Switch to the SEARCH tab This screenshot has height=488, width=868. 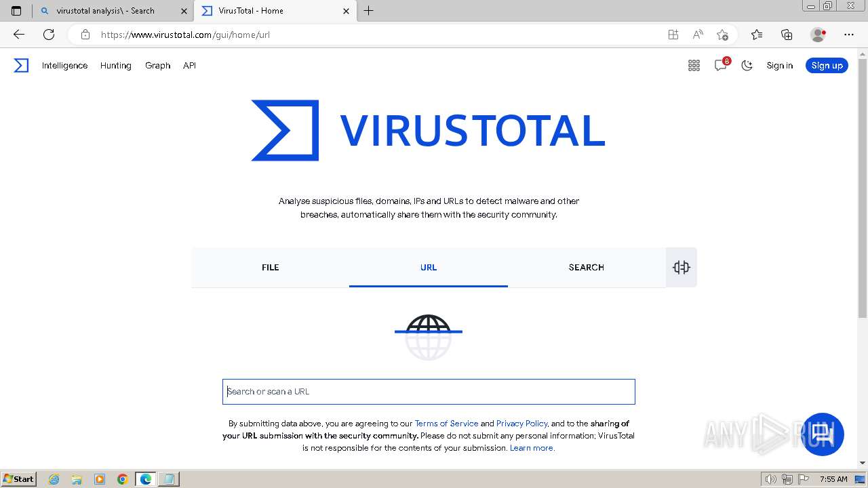[587, 267]
